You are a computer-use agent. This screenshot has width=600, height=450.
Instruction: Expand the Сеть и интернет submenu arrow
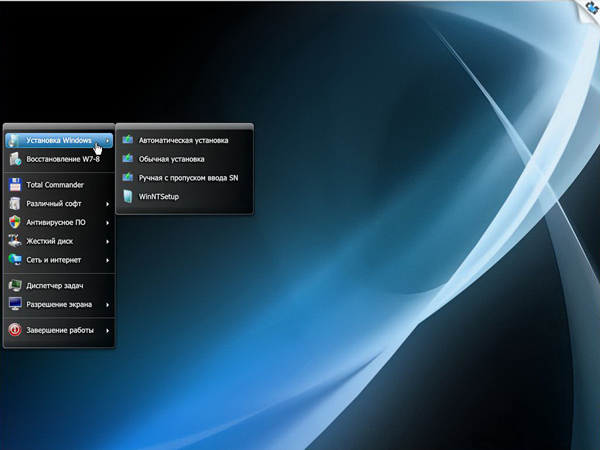point(108,260)
